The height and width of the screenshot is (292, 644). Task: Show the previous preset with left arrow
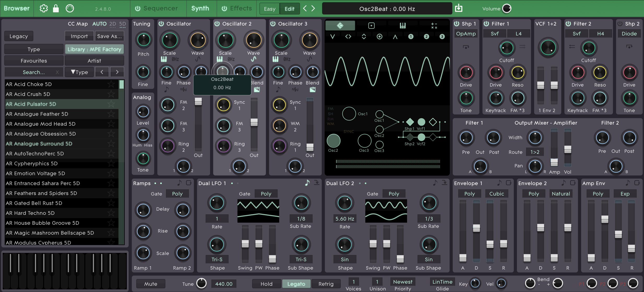[x=305, y=8]
